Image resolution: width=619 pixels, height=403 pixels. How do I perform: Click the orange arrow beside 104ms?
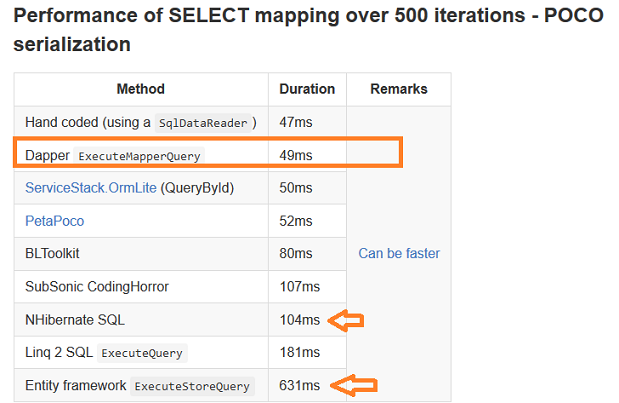point(346,320)
